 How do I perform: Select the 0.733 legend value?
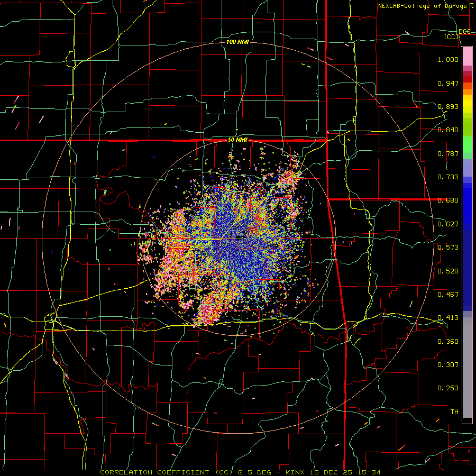[448, 177]
